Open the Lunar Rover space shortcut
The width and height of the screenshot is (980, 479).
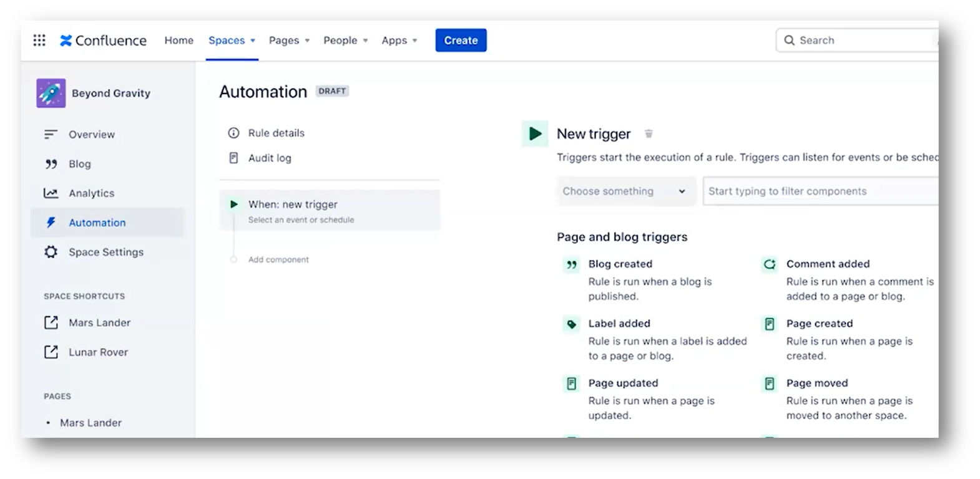pos(99,352)
